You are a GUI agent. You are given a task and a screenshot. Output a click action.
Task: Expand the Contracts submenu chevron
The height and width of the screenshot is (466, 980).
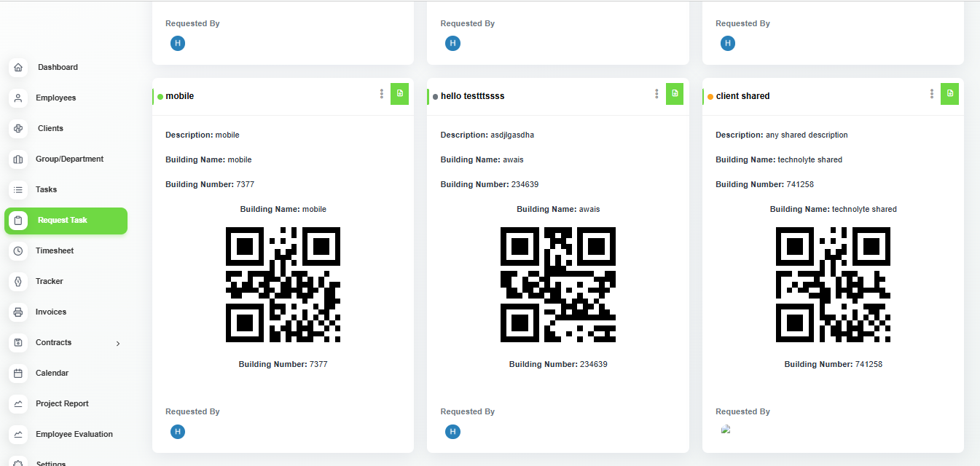tap(118, 343)
